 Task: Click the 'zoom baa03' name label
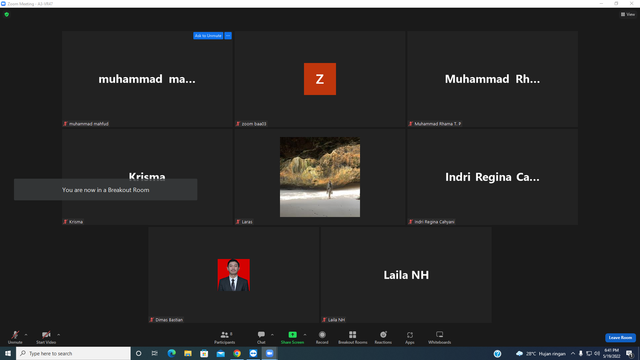(254, 124)
